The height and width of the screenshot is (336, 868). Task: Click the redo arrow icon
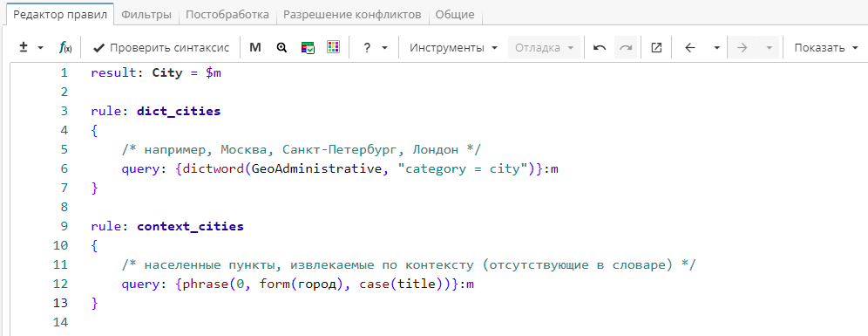click(626, 48)
